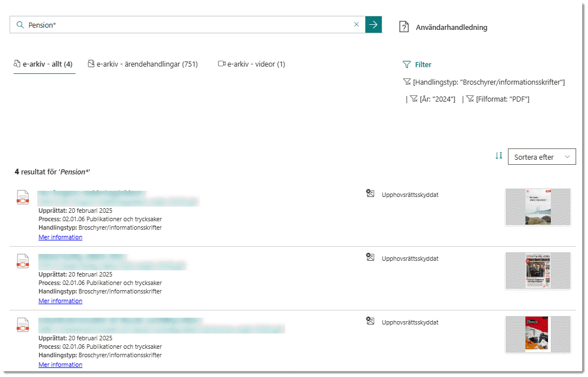Click the Filter label
588x377 pixels.
(423, 64)
